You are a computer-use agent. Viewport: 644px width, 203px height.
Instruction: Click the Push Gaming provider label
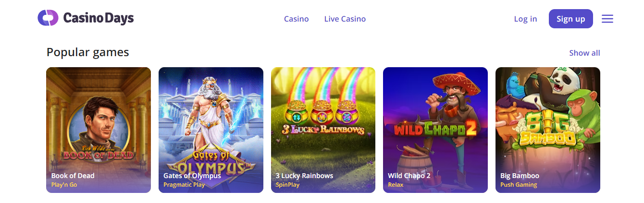[519, 185]
